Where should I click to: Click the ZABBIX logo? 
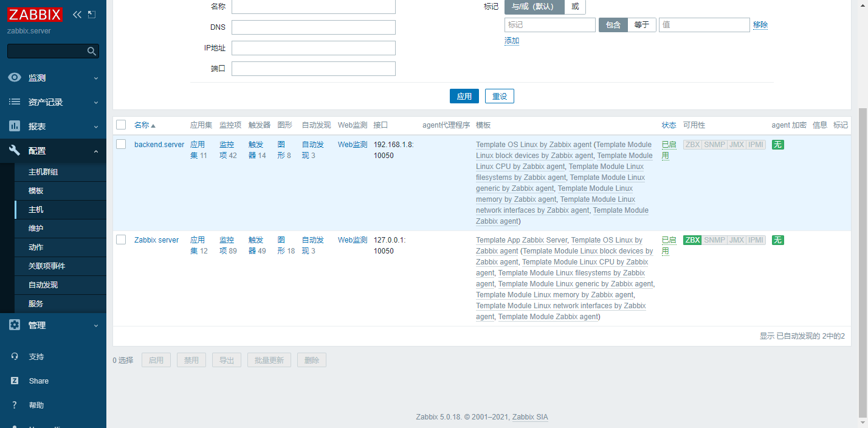click(x=35, y=14)
